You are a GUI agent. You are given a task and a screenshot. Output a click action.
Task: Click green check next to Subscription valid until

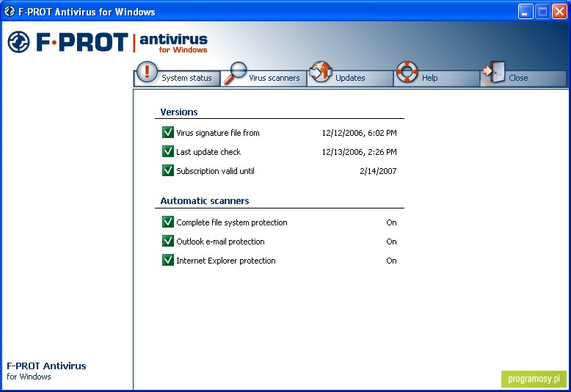point(168,170)
